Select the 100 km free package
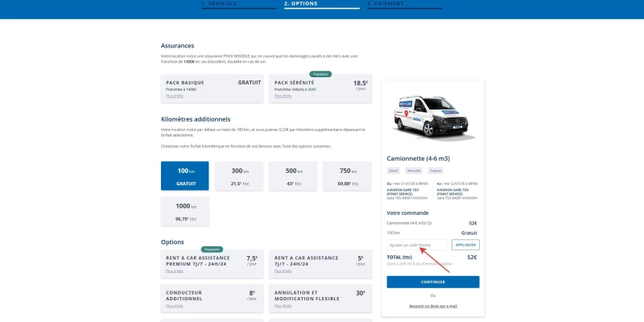The width and height of the screenshot is (644, 322). click(185, 175)
